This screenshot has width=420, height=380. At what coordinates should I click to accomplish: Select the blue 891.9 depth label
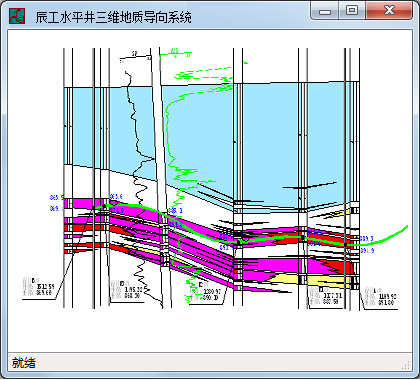point(367,250)
